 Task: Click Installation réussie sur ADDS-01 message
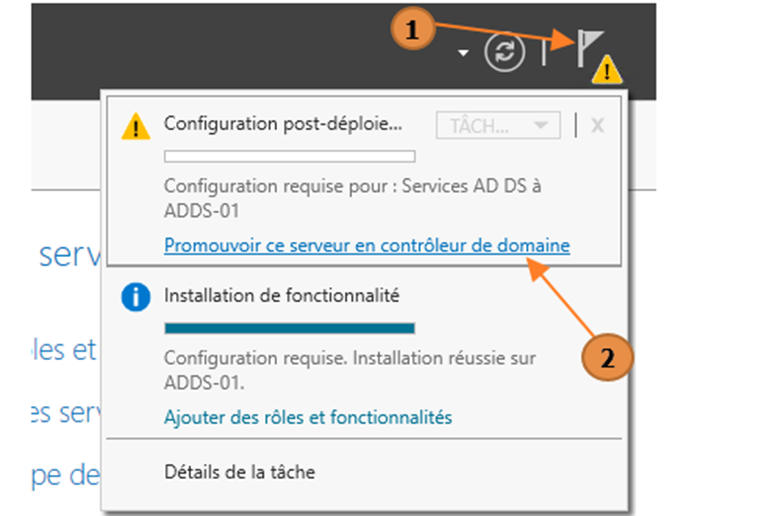350,370
